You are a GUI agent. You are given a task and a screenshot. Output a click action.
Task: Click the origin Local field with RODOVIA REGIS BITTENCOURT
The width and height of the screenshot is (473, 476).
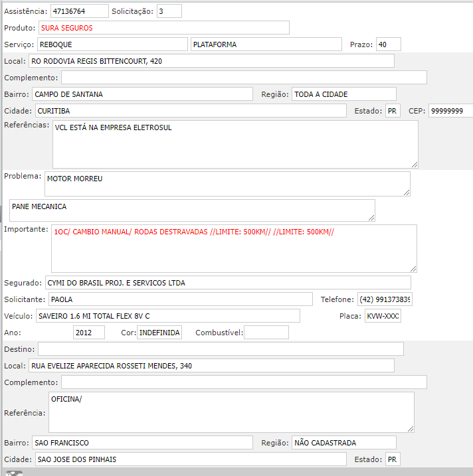click(211, 61)
